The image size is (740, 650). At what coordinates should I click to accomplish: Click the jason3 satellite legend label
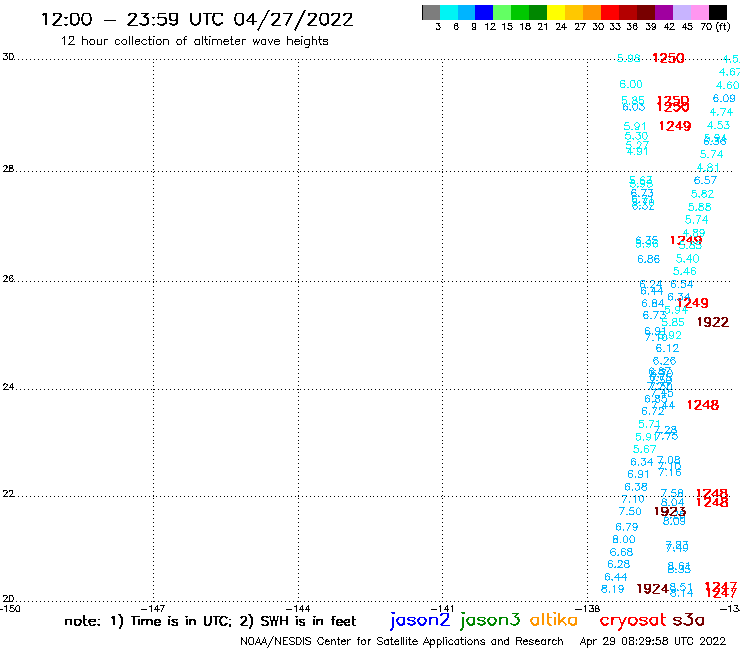pyautogui.click(x=490, y=620)
